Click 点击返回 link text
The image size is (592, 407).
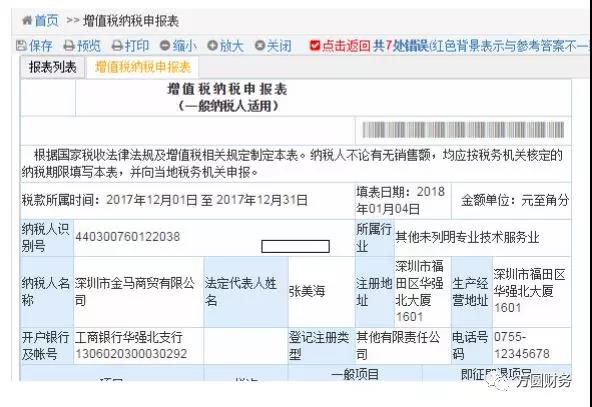click(346, 46)
